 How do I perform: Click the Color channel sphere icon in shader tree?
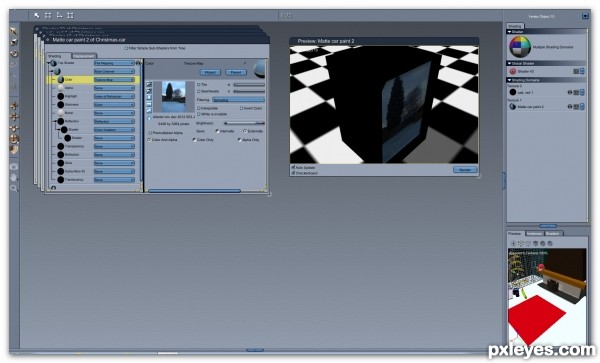pos(60,80)
